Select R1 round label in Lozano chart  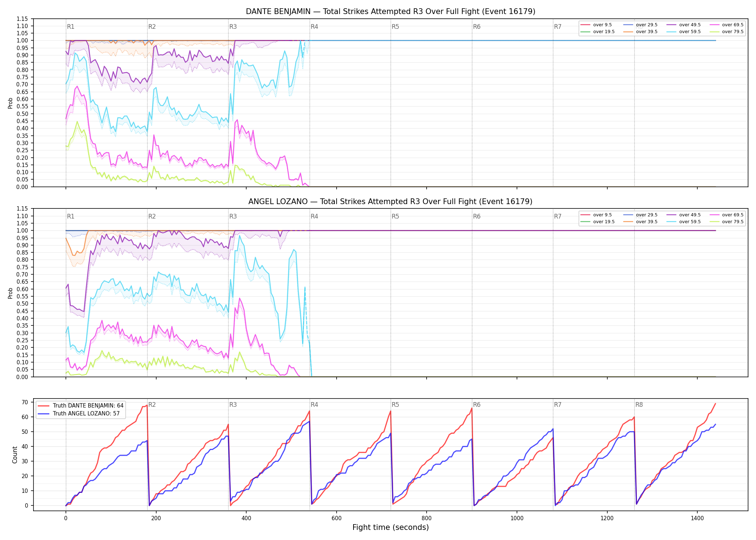coord(71,216)
